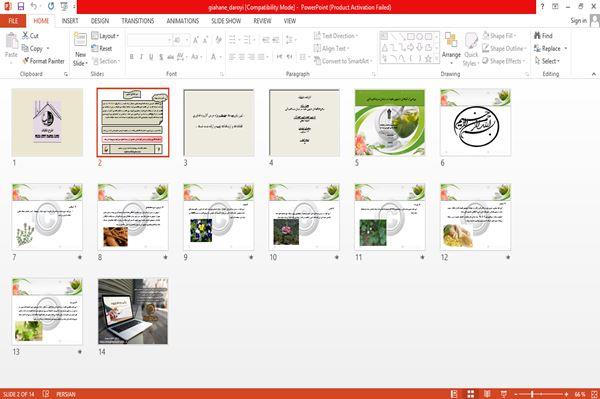This screenshot has width=600, height=399.
Task: Click Clear All Formatting icon
Action: coord(218,40)
